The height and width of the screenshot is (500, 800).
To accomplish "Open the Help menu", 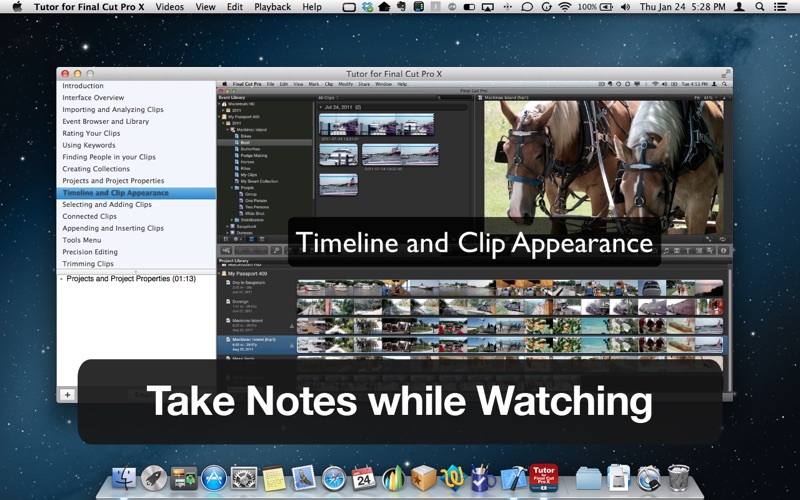I will coord(312,7).
